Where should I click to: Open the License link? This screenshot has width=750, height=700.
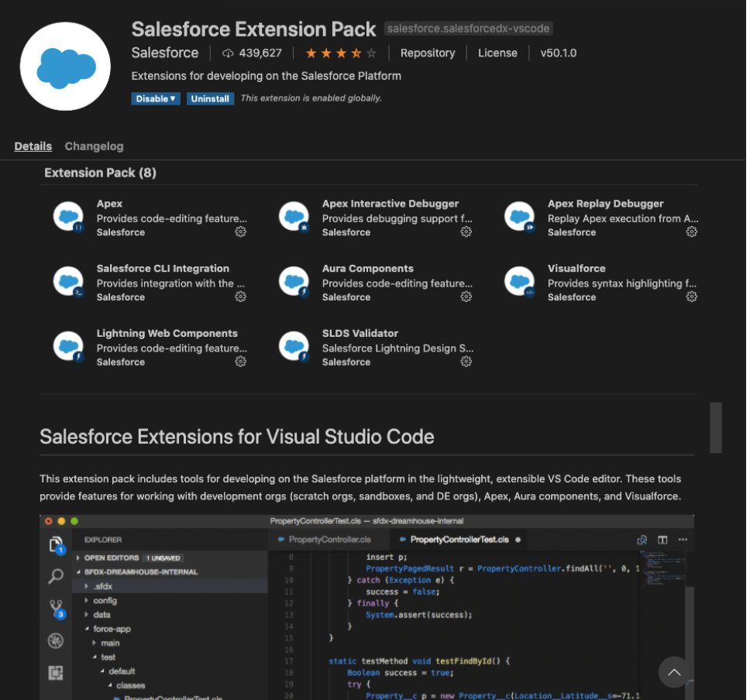point(497,53)
